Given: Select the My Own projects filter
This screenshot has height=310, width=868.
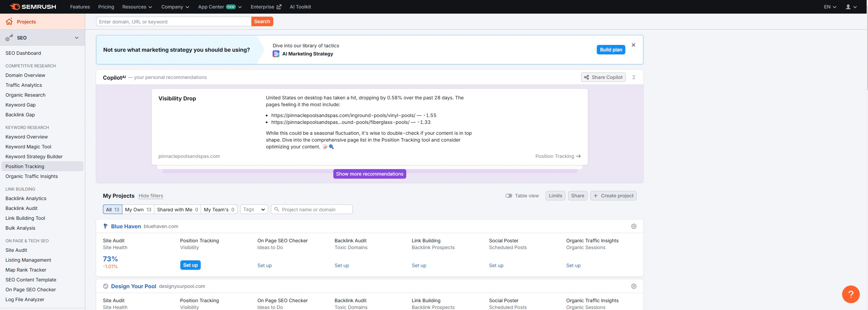Looking at the screenshot, I should pos(138,210).
